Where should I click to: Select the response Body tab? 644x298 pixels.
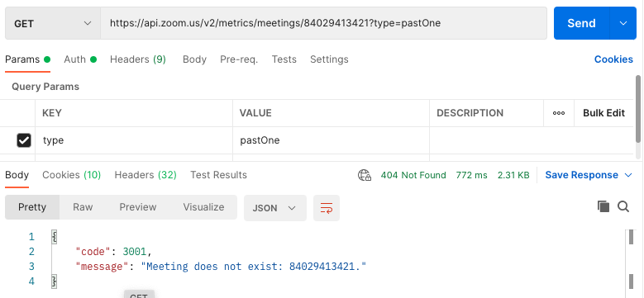pos(17,175)
